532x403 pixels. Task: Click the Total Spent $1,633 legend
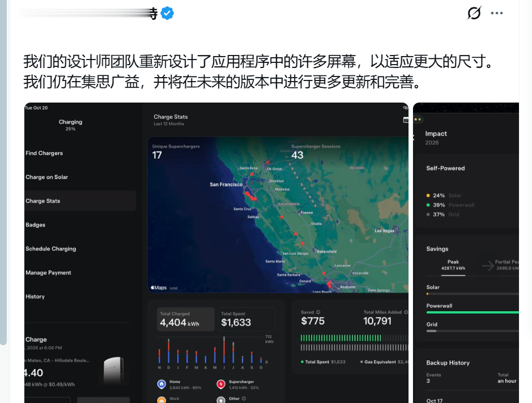click(x=323, y=362)
